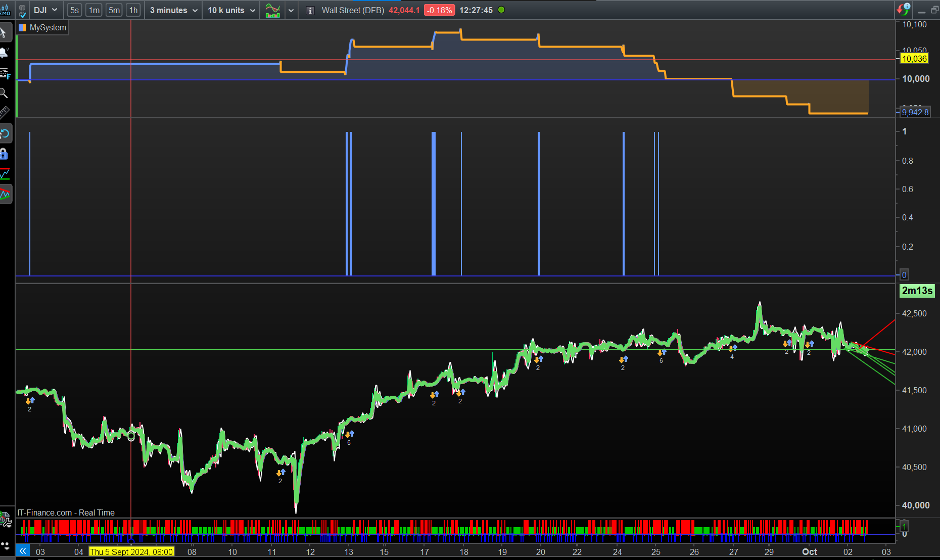
Task: Activate the magnifier zoom tool
Action: pyautogui.click(x=4, y=93)
